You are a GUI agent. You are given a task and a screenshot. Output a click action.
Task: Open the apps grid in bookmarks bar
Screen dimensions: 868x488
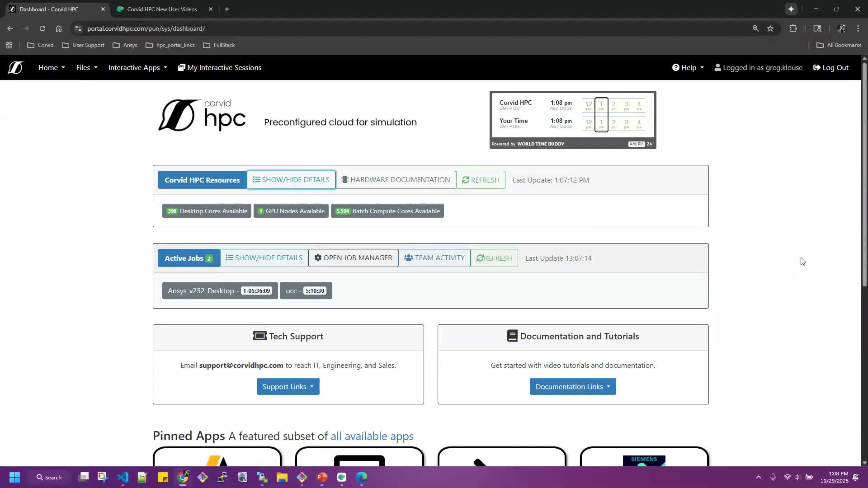[x=9, y=45]
